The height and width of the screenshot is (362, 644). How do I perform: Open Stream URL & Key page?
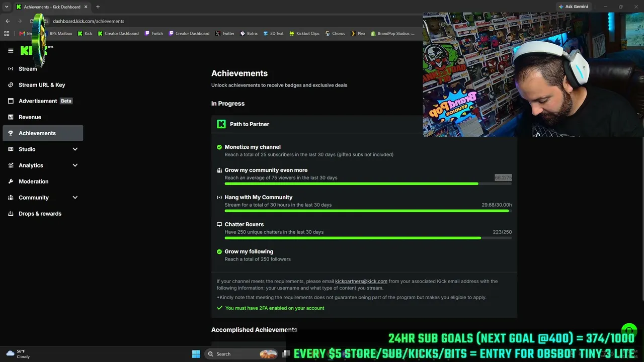pos(43,85)
